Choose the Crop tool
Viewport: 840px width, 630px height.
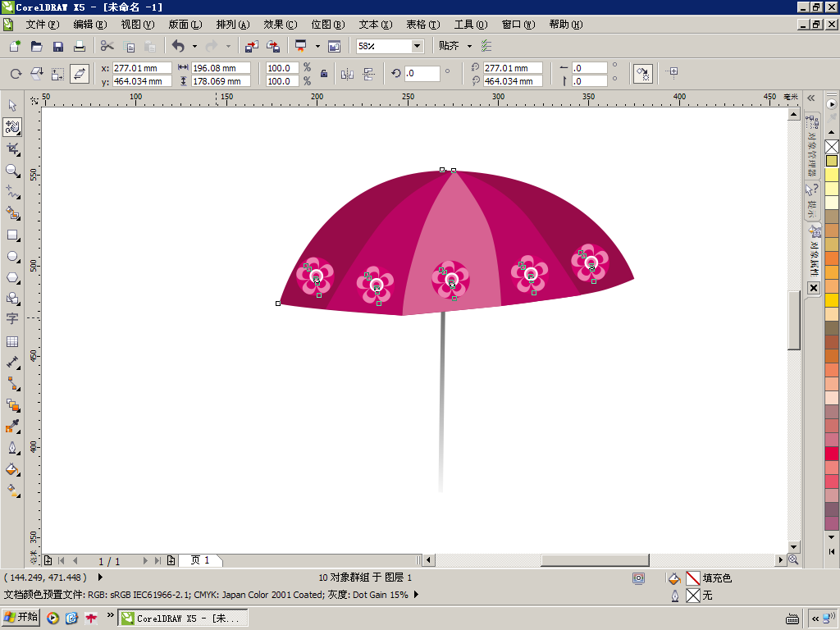tap(12, 149)
